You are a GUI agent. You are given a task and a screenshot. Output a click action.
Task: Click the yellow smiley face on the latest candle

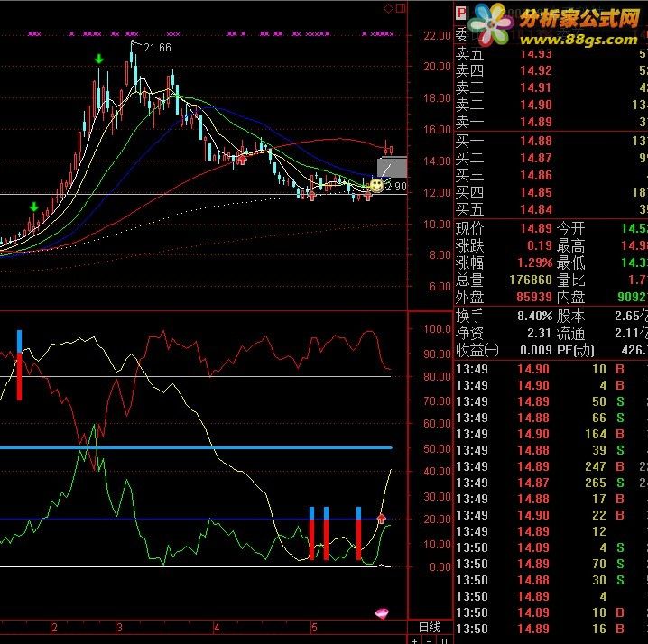pyautogui.click(x=376, y=186)
